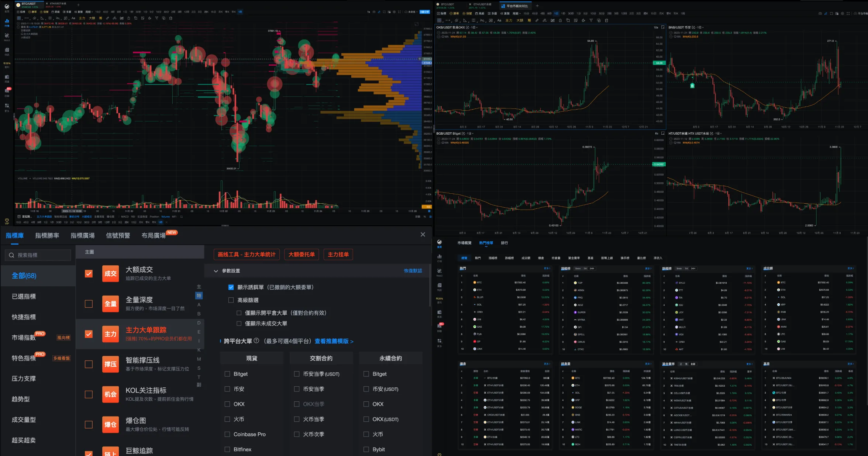
Task: Collapse the 參數設置 settings section
Action: [216, 271]
